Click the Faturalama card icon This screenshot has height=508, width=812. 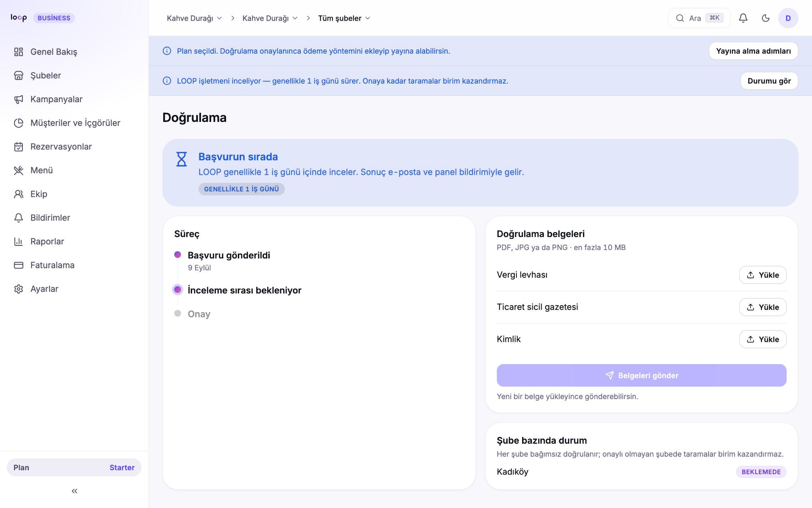[x=18, y=265]
